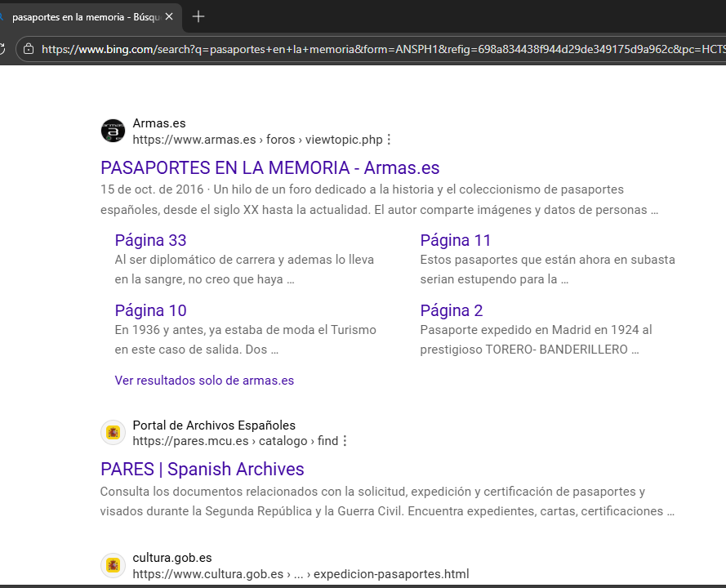Open a new browser tab
Screen dimensions: 726x588
click(x=198, y=16)
